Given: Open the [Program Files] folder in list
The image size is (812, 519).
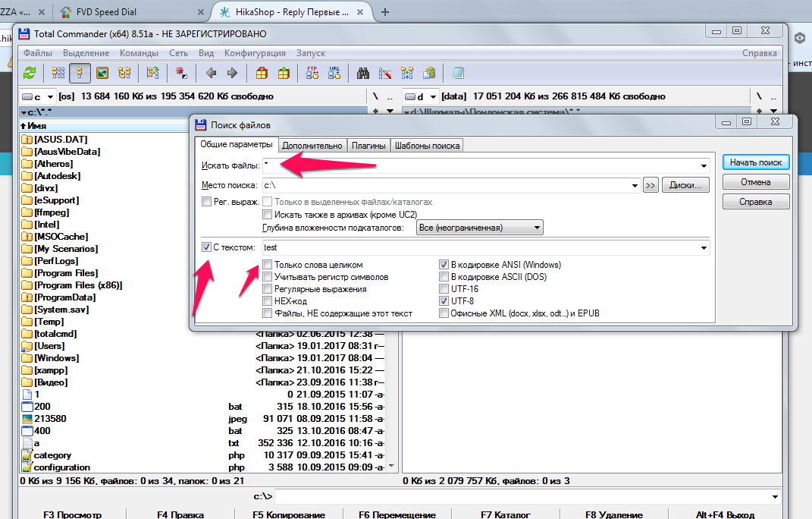Looking at the screenshot, I should tap(65, 273).
